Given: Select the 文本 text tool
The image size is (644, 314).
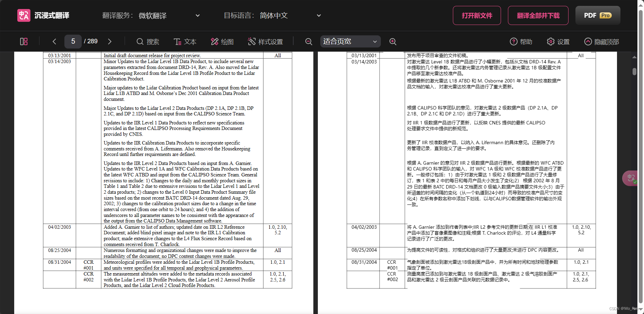Looking at the screenshot, I should point(185,42).
